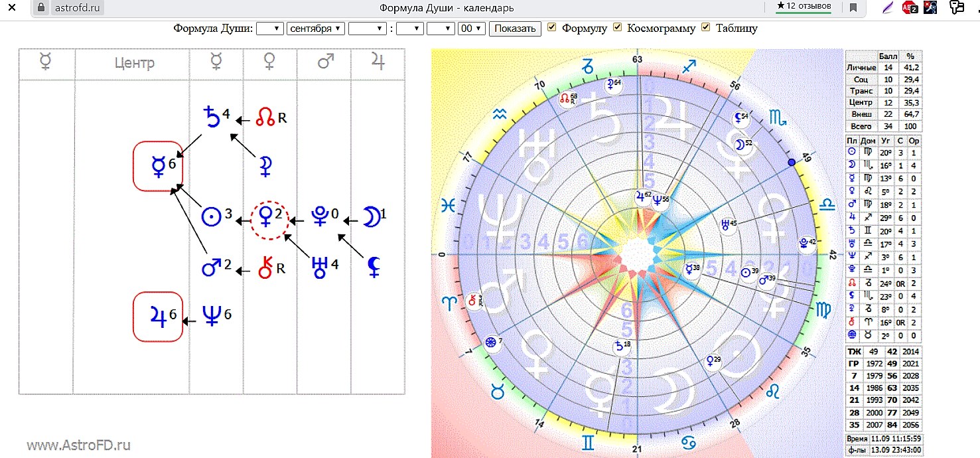
Task: Click the Время 11.09 11:15:59 cell
Action: pyautogui.click(x=883, y=439)
